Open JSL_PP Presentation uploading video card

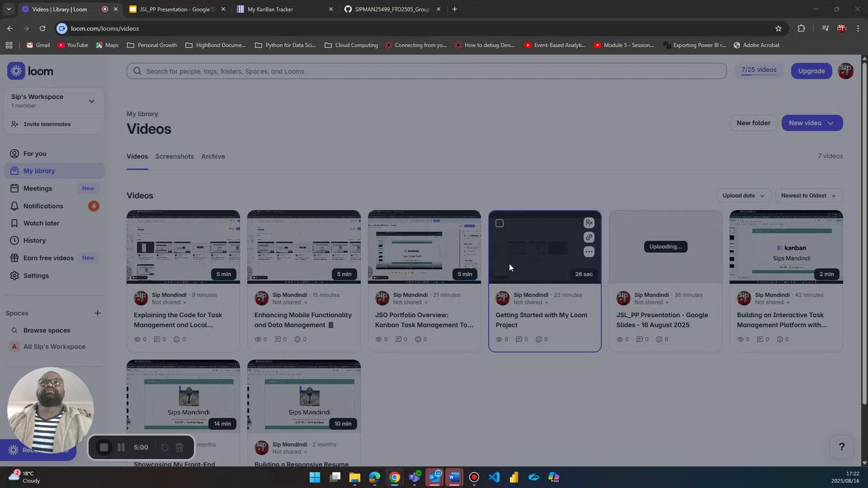pyautogui.click(x=665, y=281)
